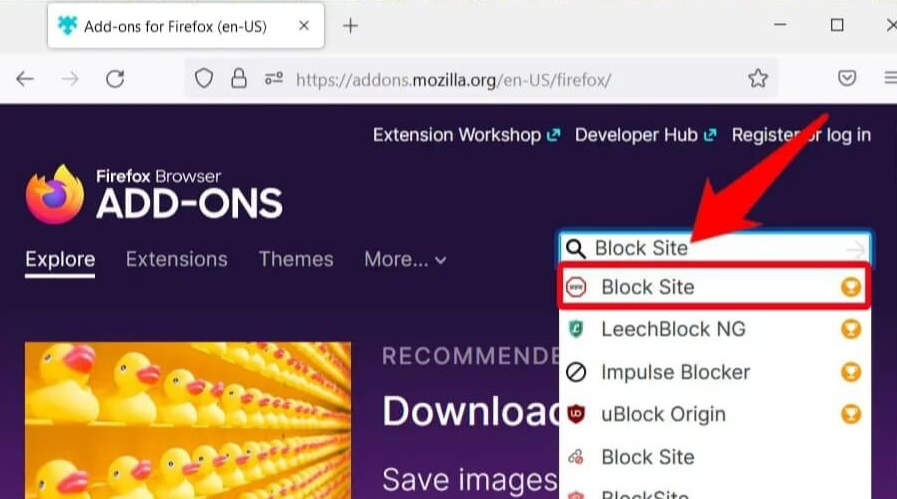Click the forward navigation arrow
897x499 pixels.
click(x=70, y=78)
